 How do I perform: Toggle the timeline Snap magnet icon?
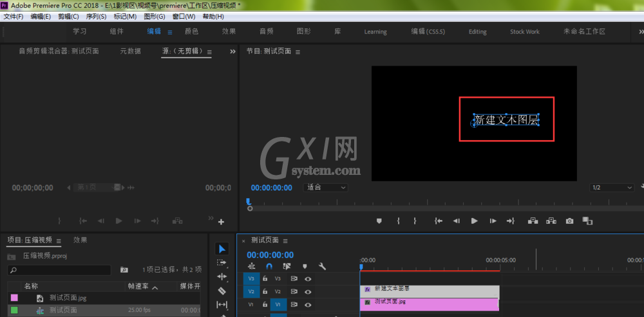point(269,267)
